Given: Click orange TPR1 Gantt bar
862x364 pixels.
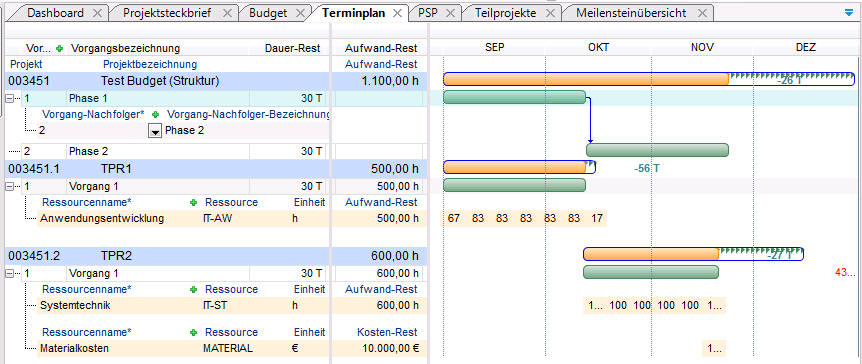Looking at the screenshot, I should (515, 167).
